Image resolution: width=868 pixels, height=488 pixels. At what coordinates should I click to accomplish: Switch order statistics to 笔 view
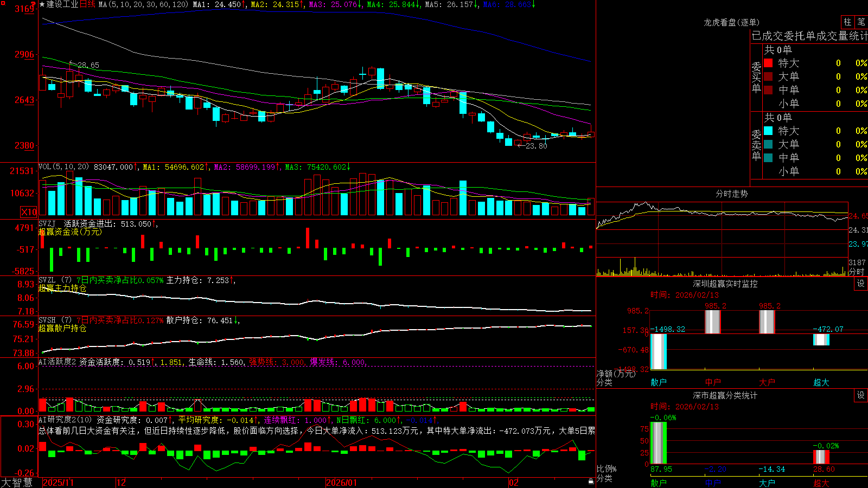click(x=861, y=22)
